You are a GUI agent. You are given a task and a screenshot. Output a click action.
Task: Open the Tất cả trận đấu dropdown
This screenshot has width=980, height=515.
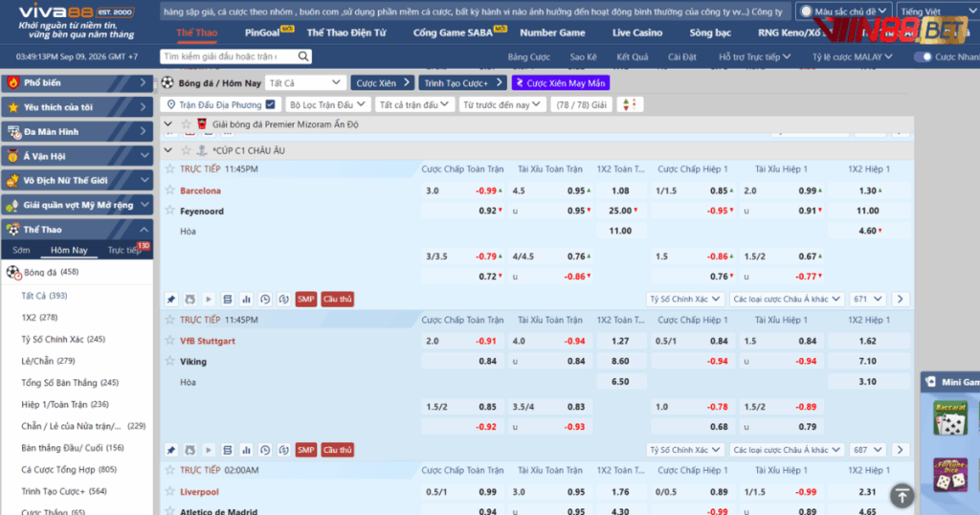point(413,104)
